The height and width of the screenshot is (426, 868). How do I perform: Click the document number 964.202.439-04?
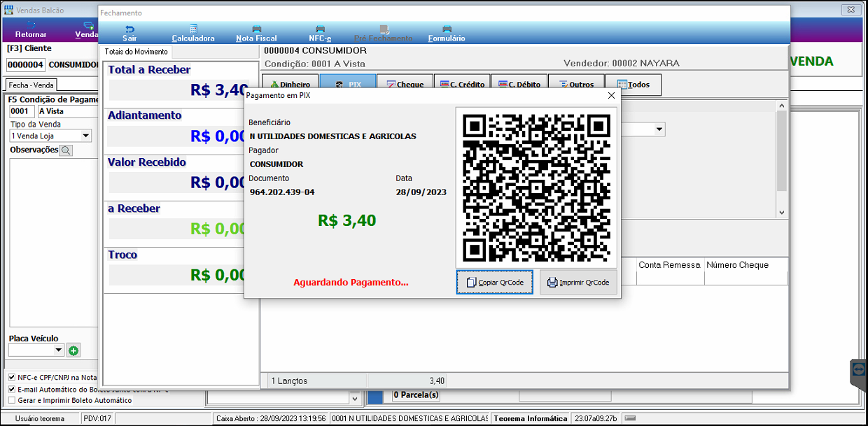point(282,192)
